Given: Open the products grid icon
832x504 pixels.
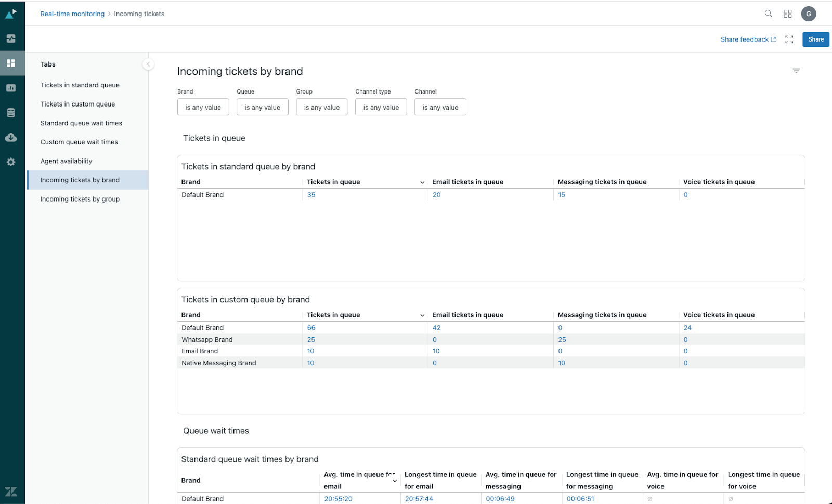Looking at the screenshot, I should tap(788, 14).
